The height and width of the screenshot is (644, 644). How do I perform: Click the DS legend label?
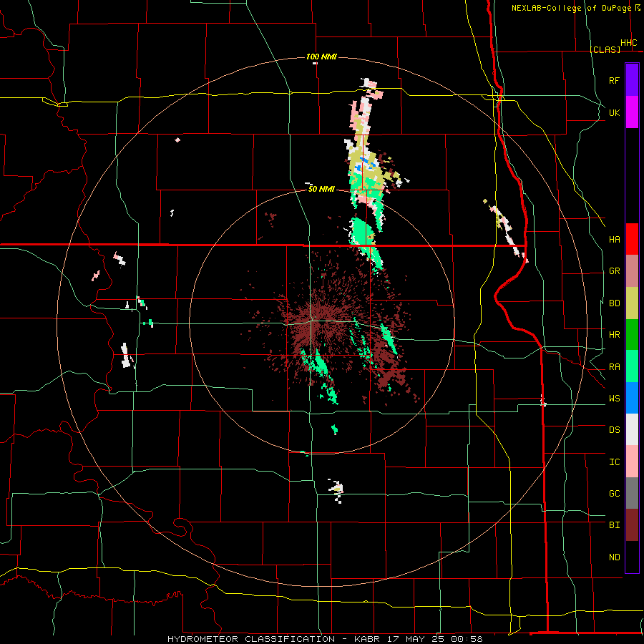(x=614, y=430)
